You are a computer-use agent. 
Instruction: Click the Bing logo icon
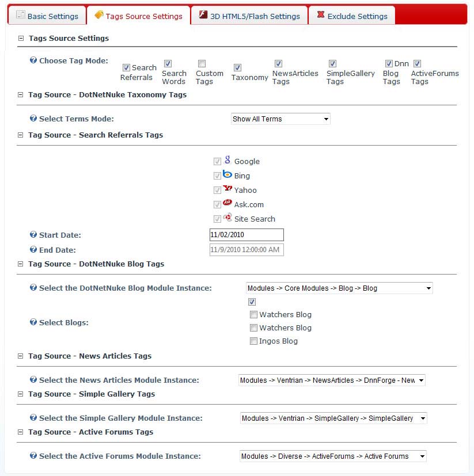[x=227, y=174]
